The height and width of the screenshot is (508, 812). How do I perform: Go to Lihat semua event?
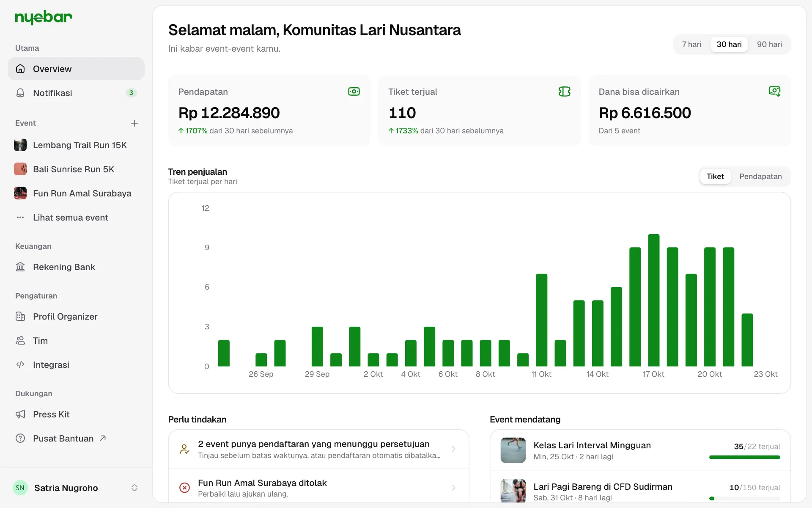tap(76, 218)
